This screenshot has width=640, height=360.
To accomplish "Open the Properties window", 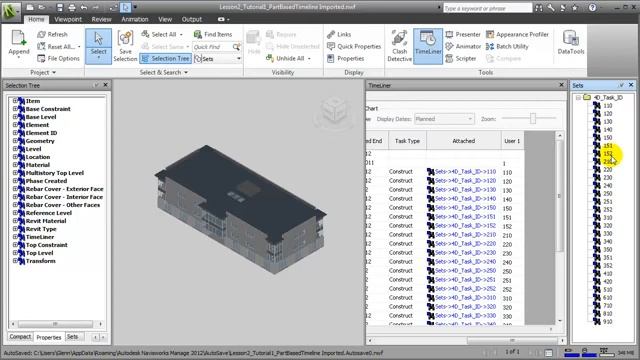I will click(346, 58).
